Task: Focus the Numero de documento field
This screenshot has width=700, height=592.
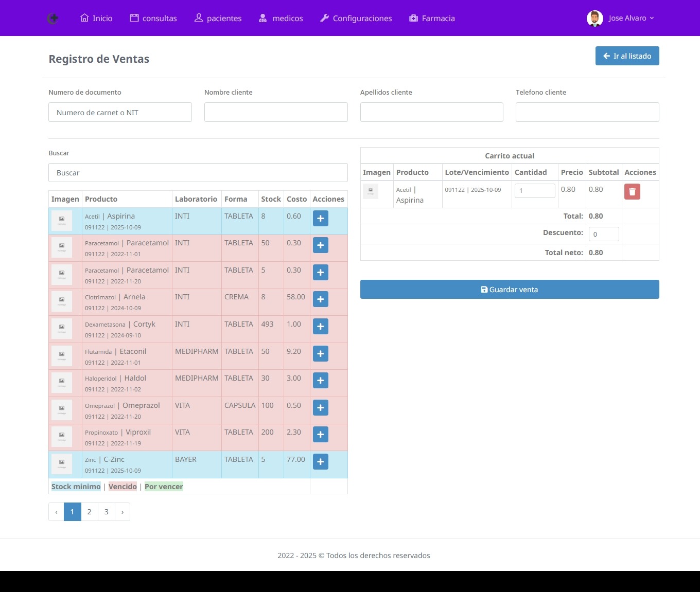Action: coord(120,112)
